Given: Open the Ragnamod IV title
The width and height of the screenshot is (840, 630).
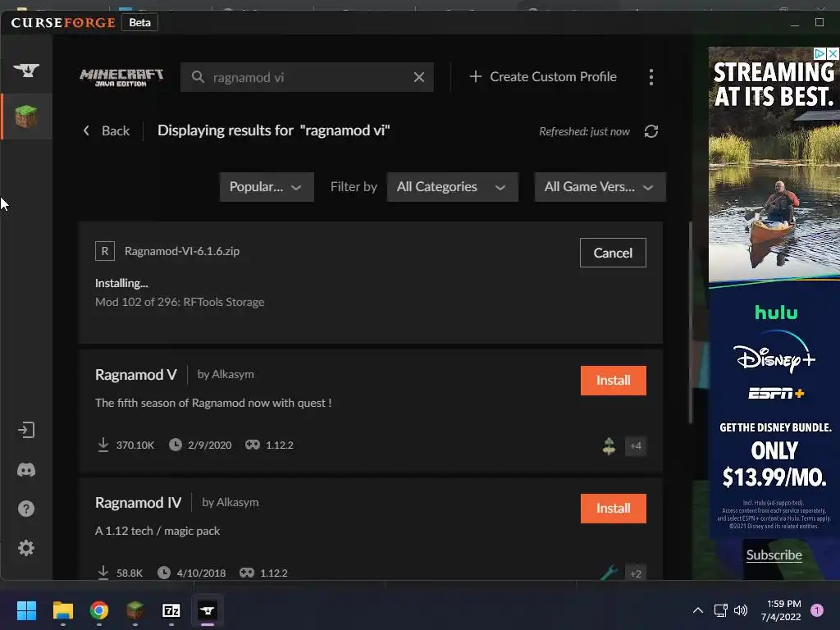Looking at the screenshot, I should 138,503.
